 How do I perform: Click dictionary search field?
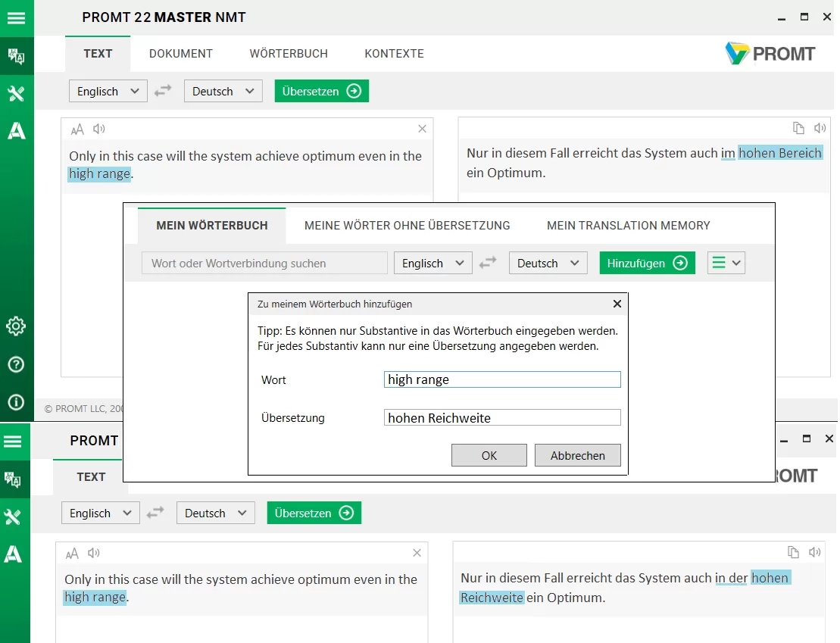[264, 263]
